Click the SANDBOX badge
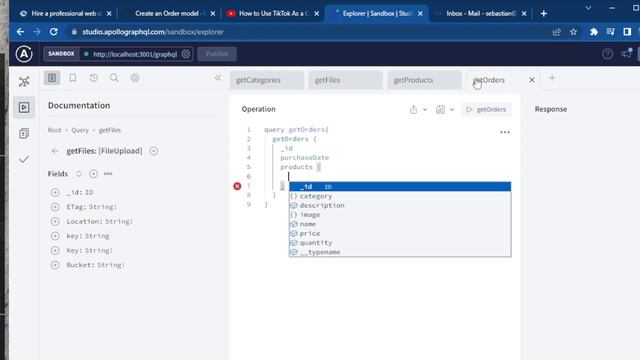Viewport: 640px width, 360px height. [x=61, y=54]
